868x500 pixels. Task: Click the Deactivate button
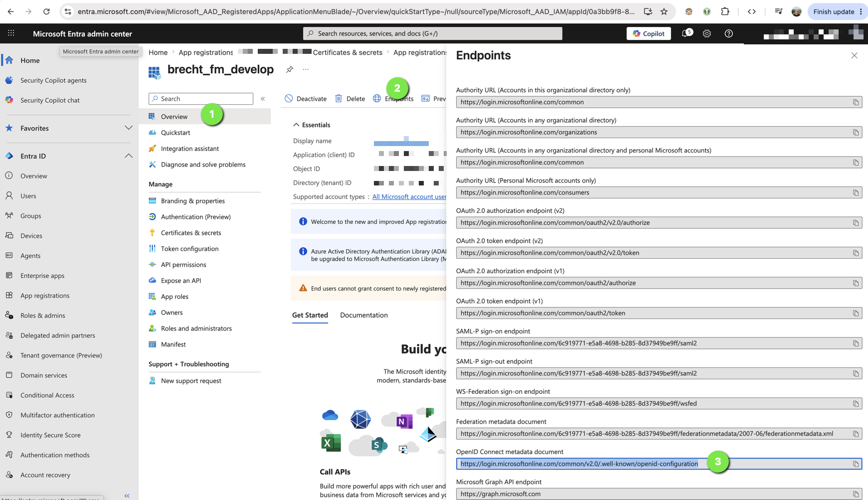306,99
